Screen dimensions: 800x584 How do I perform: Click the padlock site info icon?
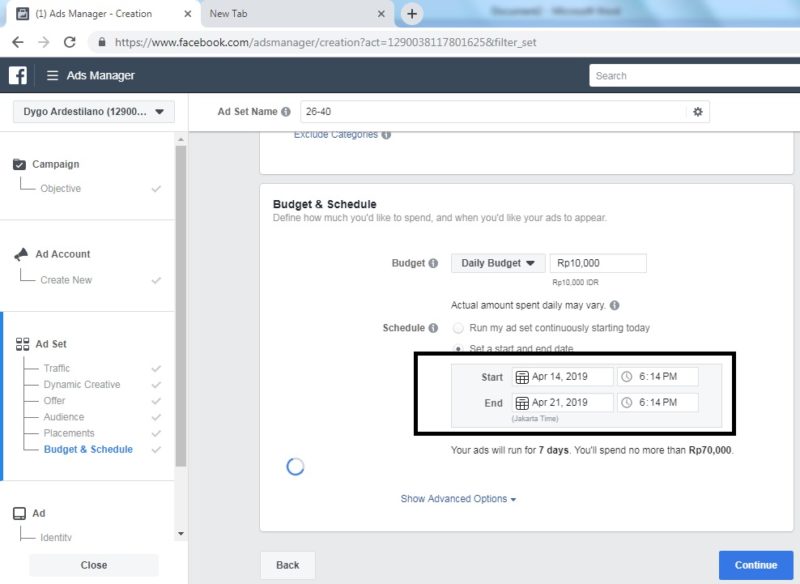pos(102,42)
